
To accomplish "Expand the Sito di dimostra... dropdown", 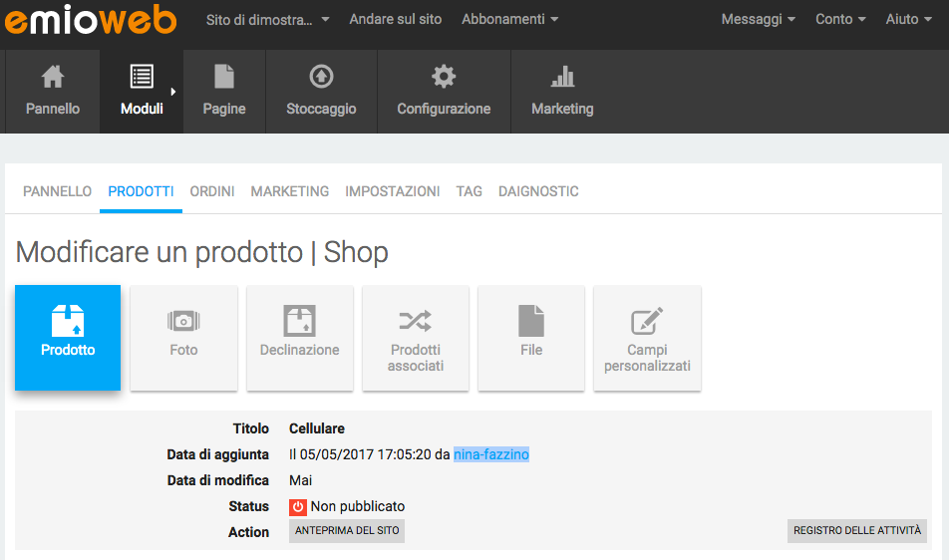I will tap(267, 20).
